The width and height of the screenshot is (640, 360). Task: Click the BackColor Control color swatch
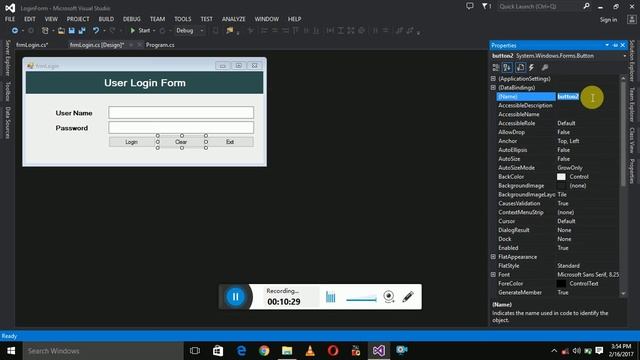(561, 177)
